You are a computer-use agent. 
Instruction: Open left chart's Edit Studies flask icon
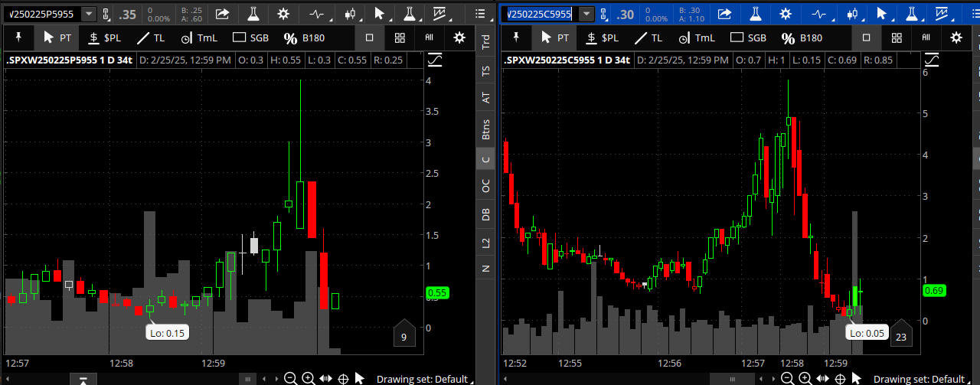253,14
